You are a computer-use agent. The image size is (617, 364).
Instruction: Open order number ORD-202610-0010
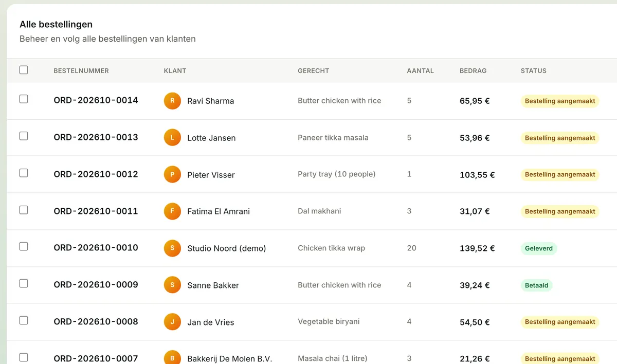pos(96,248)
